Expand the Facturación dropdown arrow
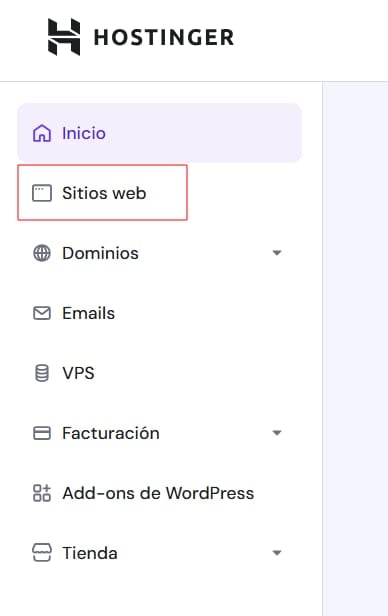Viewport: 388px width, 616px height. [277, 433]
